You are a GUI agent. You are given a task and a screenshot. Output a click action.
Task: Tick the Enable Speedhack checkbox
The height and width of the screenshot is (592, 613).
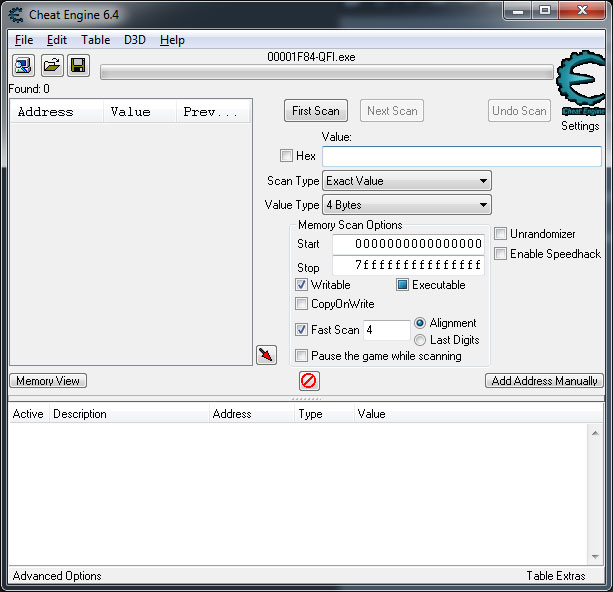tap(500, 254)
